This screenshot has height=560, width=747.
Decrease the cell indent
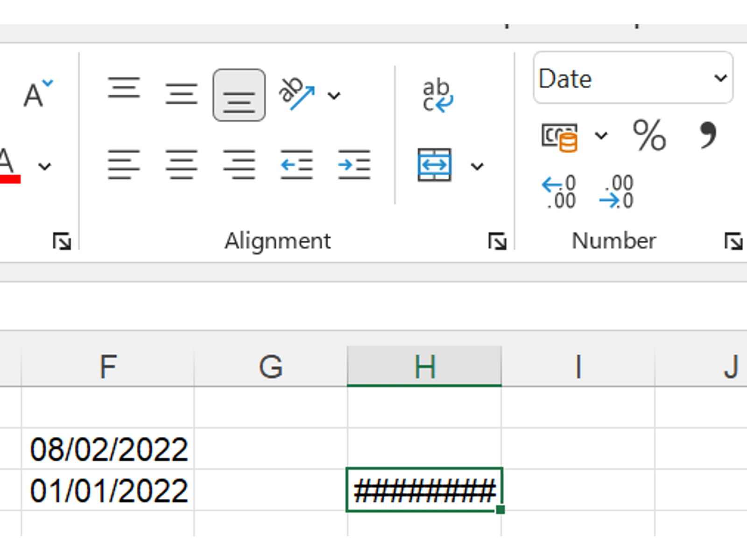point(296,165)
